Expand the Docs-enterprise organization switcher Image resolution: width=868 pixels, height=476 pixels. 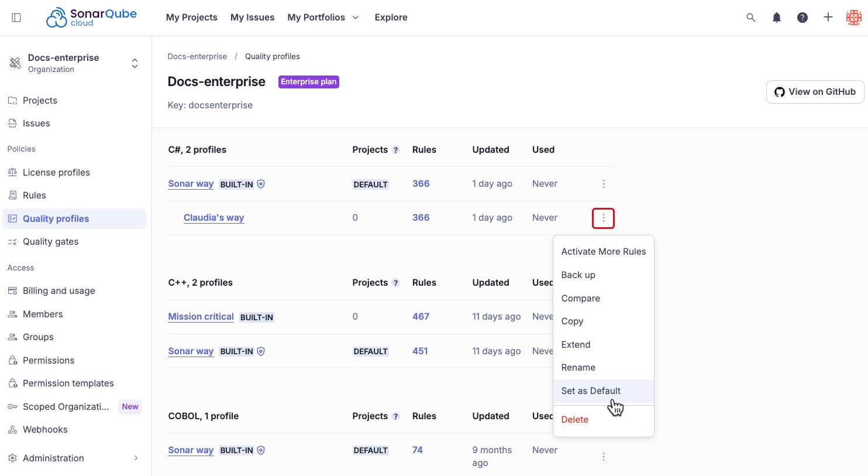point(135,63)
